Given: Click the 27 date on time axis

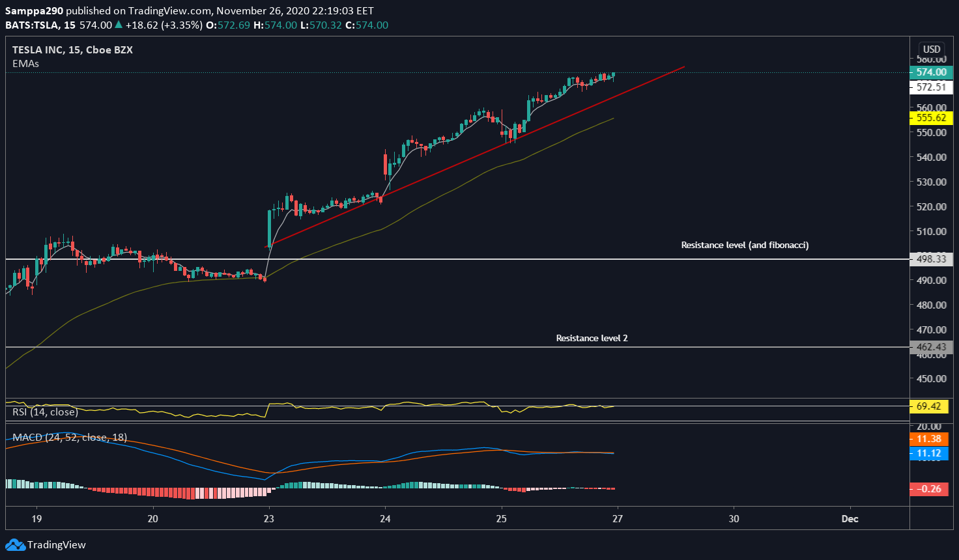Looking at the screenshot, I should [618, 519].
